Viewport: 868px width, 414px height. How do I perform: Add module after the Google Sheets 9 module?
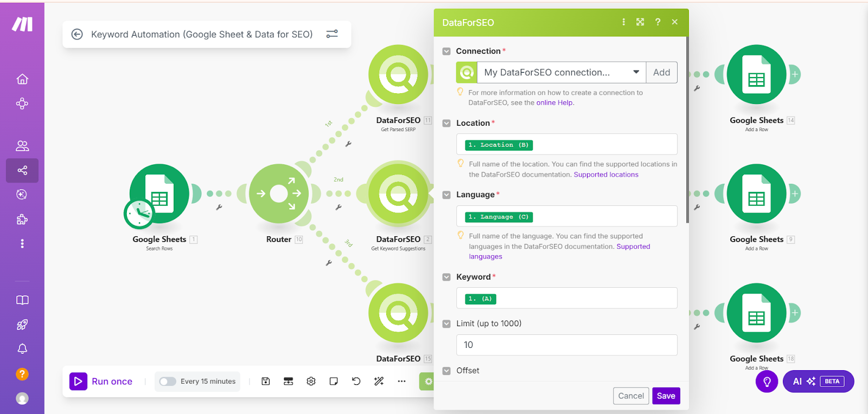pyautogui.click(x=795, y=193)
